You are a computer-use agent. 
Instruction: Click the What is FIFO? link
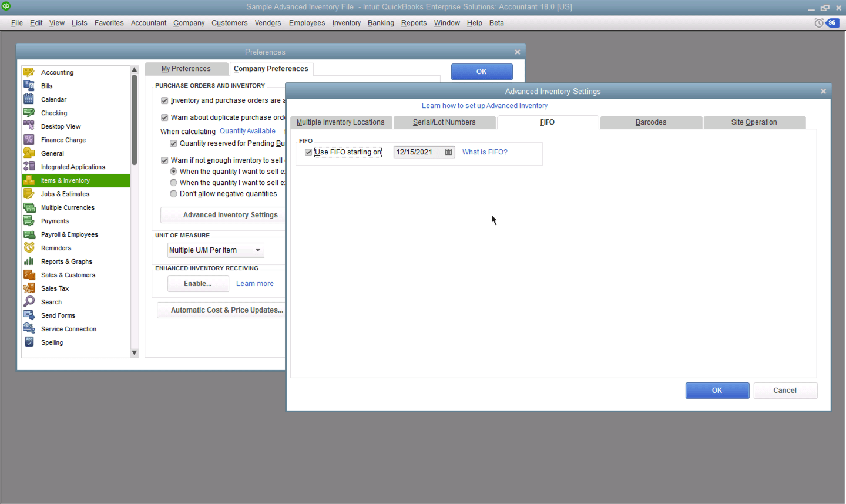485,152
